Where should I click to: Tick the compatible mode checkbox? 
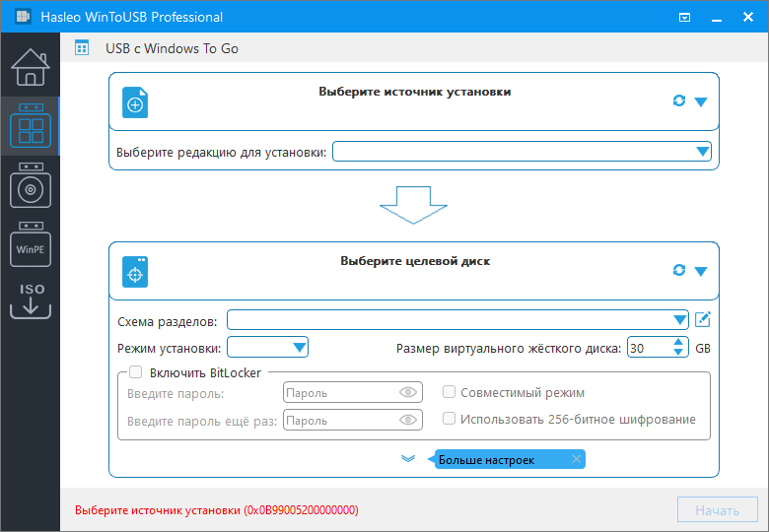449,392
